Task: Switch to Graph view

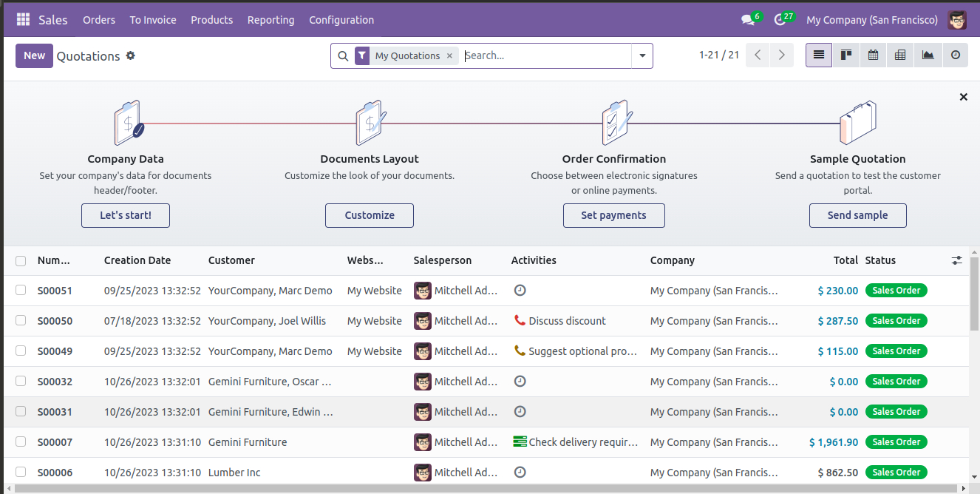Action: (x=928, y=55)
